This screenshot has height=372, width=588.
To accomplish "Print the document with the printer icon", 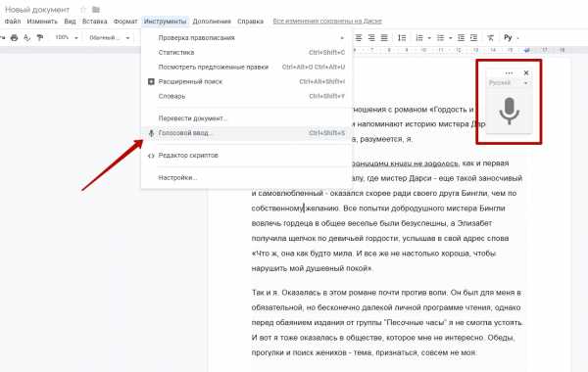I will [x=15, y=37].
